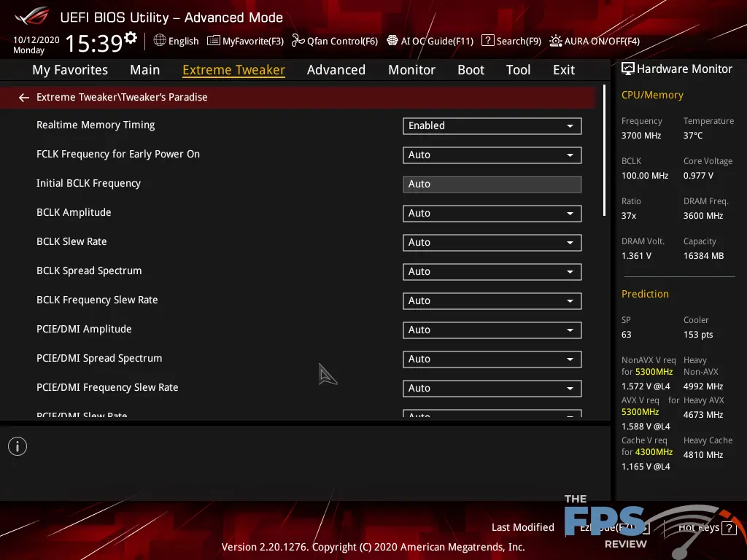Screen dimensions: 747x560
Task: Click the 153 pts cooler score
Action: pyautogui.click(x=698, y=335)
